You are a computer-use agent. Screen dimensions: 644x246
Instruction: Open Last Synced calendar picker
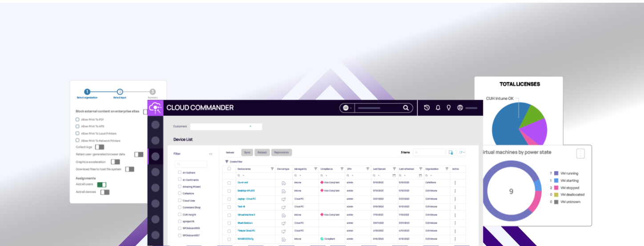coord(394,176)
